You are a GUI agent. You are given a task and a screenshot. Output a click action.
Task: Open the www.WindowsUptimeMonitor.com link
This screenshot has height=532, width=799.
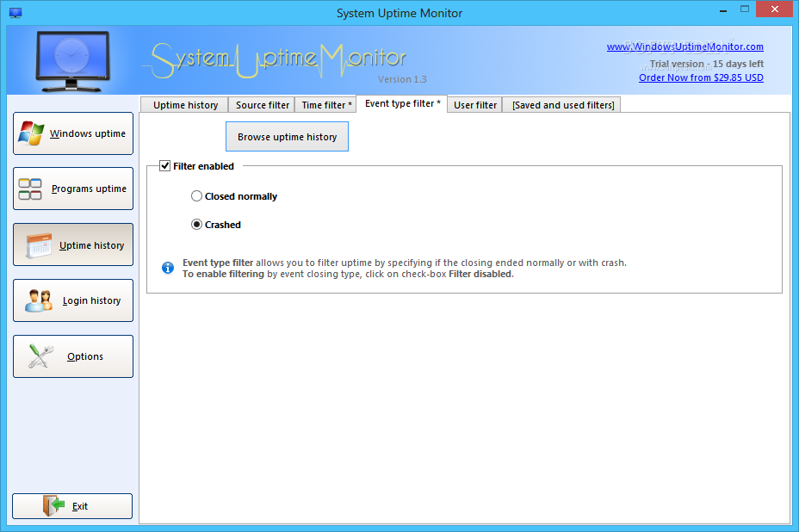[x=684, y=46]
